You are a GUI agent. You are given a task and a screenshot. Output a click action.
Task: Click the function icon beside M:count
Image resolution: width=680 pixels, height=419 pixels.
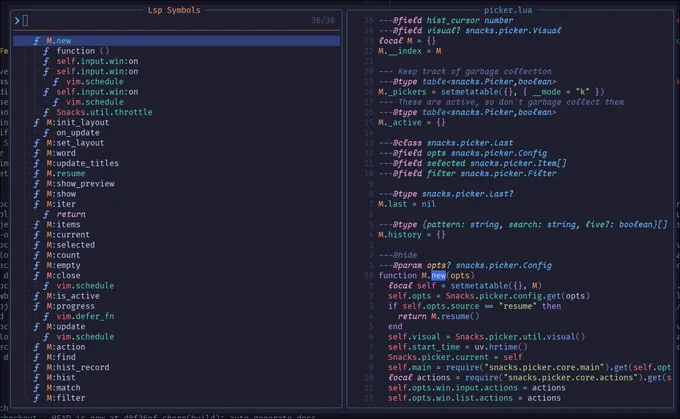[37, 255]
